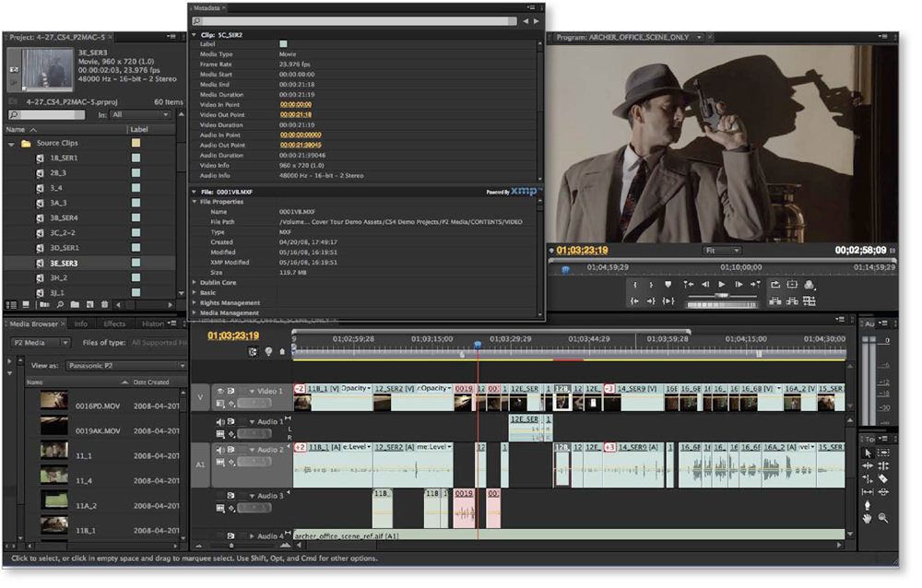Expand the Rights Management metadata section
Screen dimensions: 922x588
[x=195, y=303]
